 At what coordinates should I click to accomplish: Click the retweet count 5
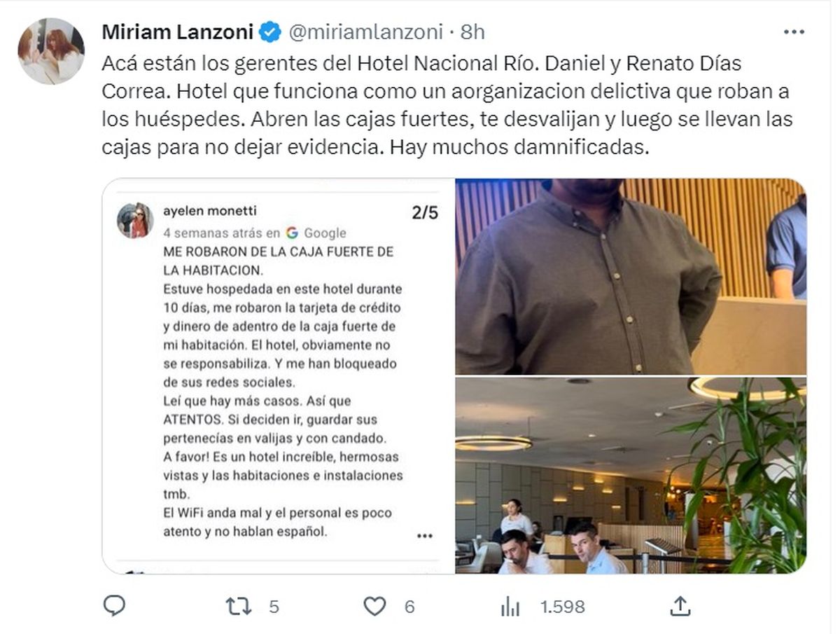pos(274,607)
